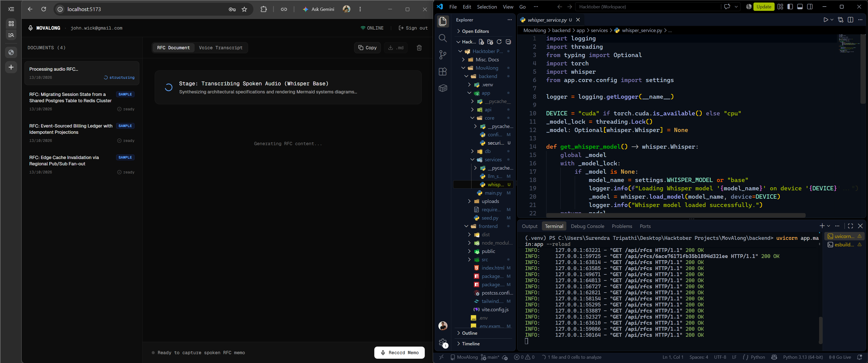This screenshot has height=363, width=868.
Task: Click the terminal vertical scrollbar thumb
Action: [821, 330]
